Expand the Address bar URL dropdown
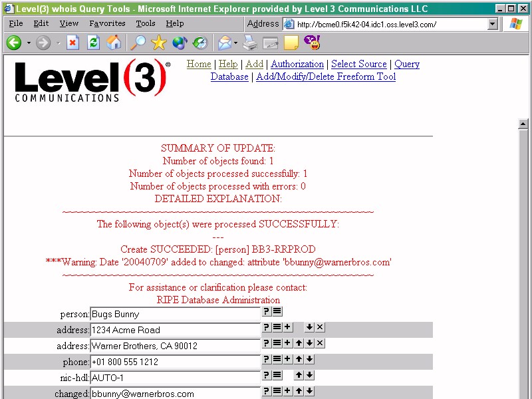The width and height of the screenshot is (532, 399). coord(493,24)
